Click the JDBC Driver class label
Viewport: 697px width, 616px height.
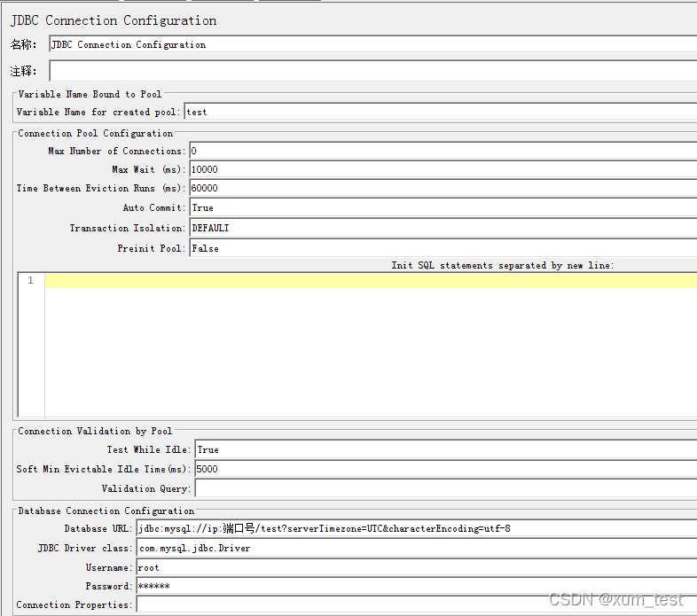pyautogui.click(x=85, y=548)
